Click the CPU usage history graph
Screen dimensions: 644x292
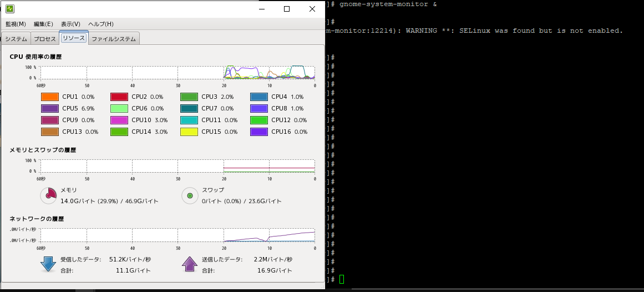tap(178, 72)
